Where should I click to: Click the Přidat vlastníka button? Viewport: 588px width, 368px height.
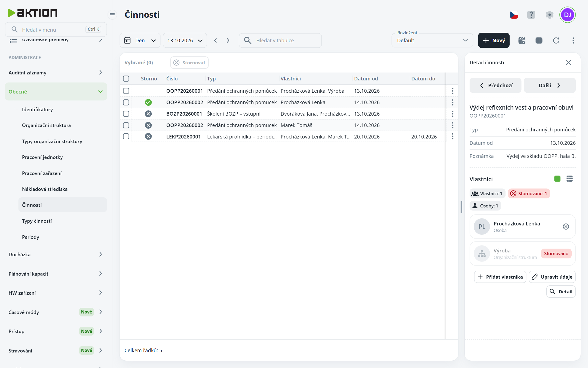click(x=500, y=277)
